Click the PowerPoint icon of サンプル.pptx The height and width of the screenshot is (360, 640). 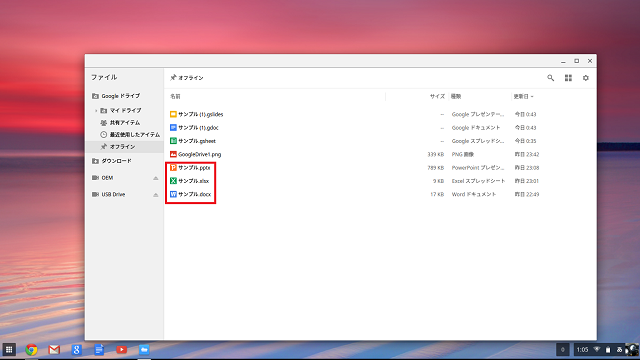(173, 168)
